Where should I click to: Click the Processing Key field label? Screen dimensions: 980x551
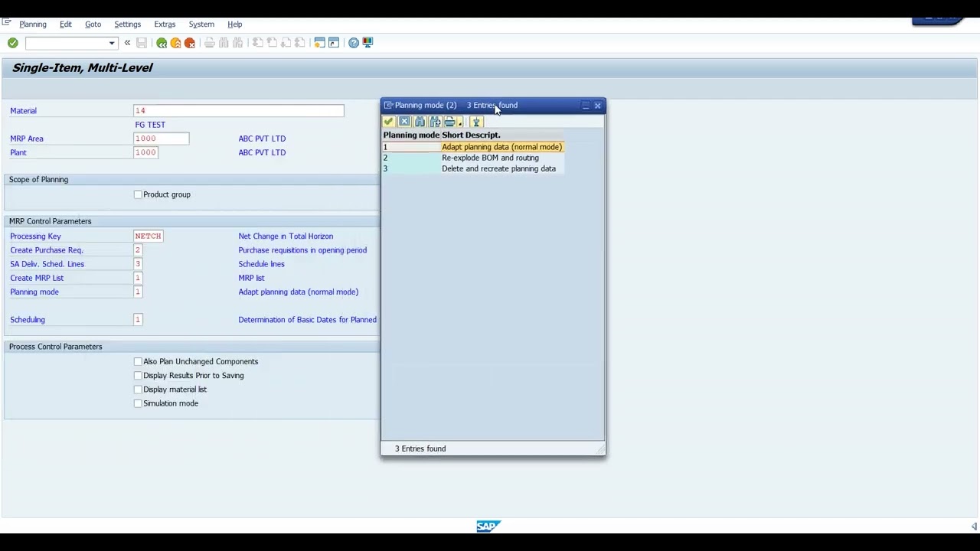click(x=35, y=236)
